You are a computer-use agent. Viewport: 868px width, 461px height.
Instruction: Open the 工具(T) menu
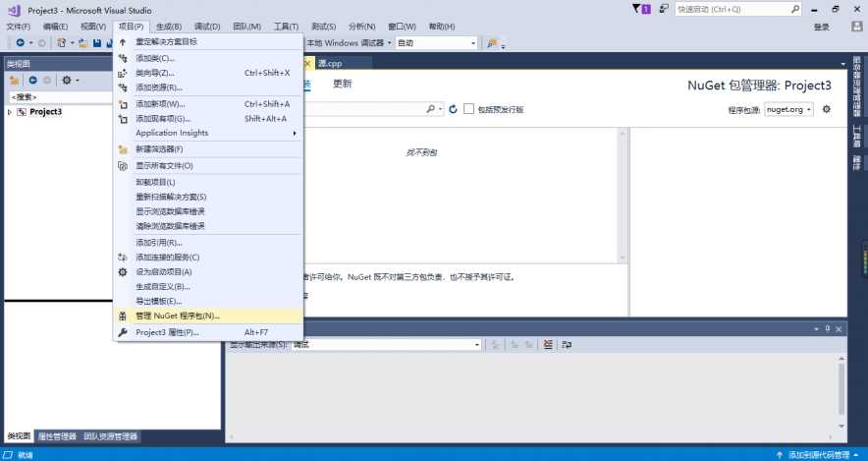(286, 27)
